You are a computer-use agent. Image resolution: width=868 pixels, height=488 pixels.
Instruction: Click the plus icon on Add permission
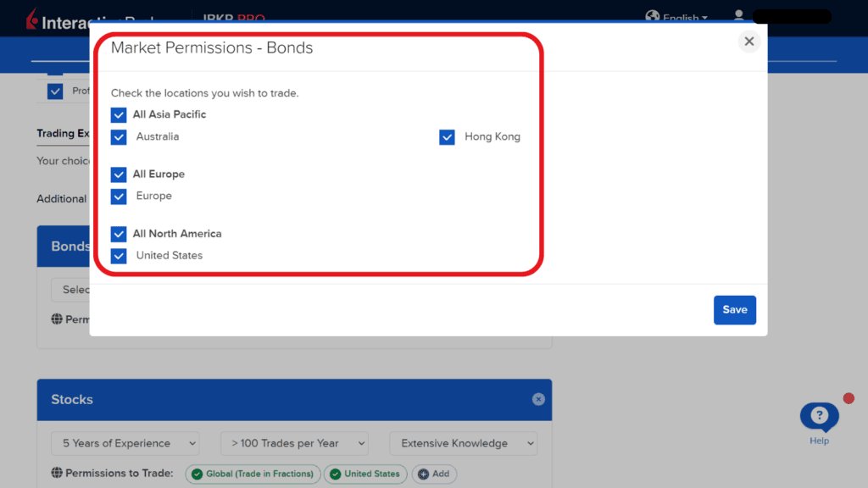(423, 474)
